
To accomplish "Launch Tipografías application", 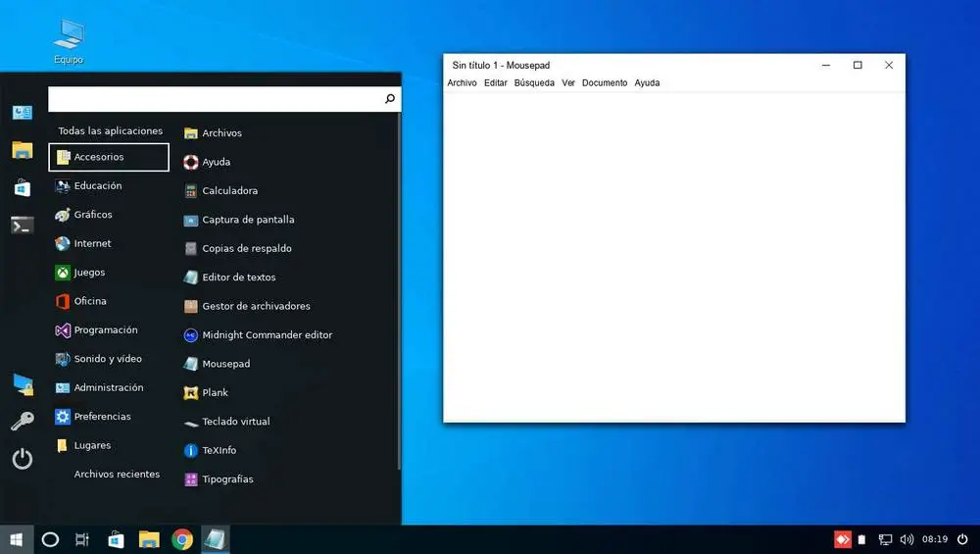I will click(219, 478).
